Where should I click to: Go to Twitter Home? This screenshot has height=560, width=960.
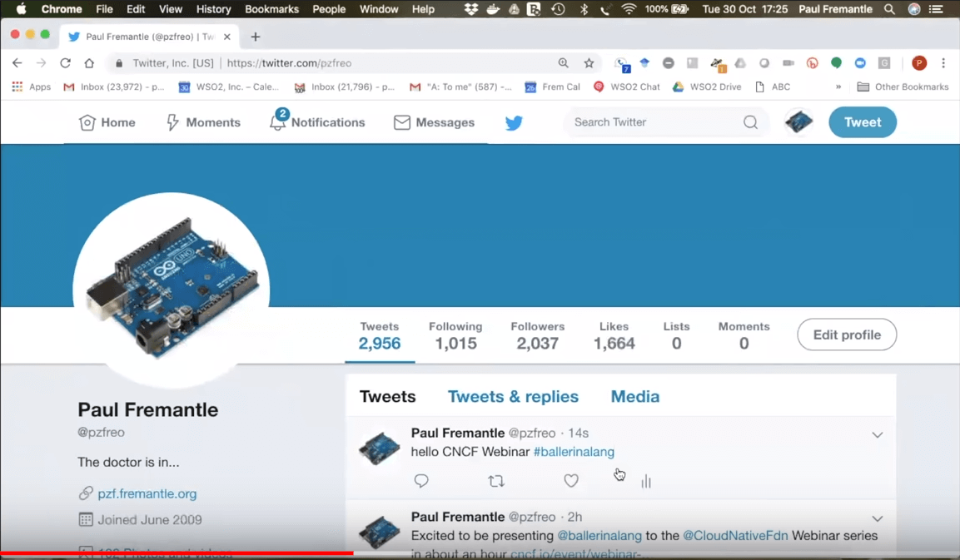(107, 122)
